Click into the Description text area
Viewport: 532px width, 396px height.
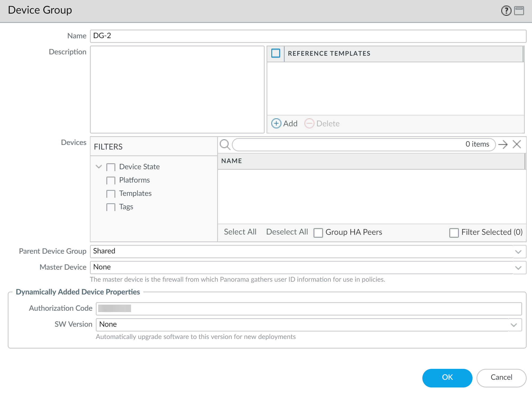[177, 89]
